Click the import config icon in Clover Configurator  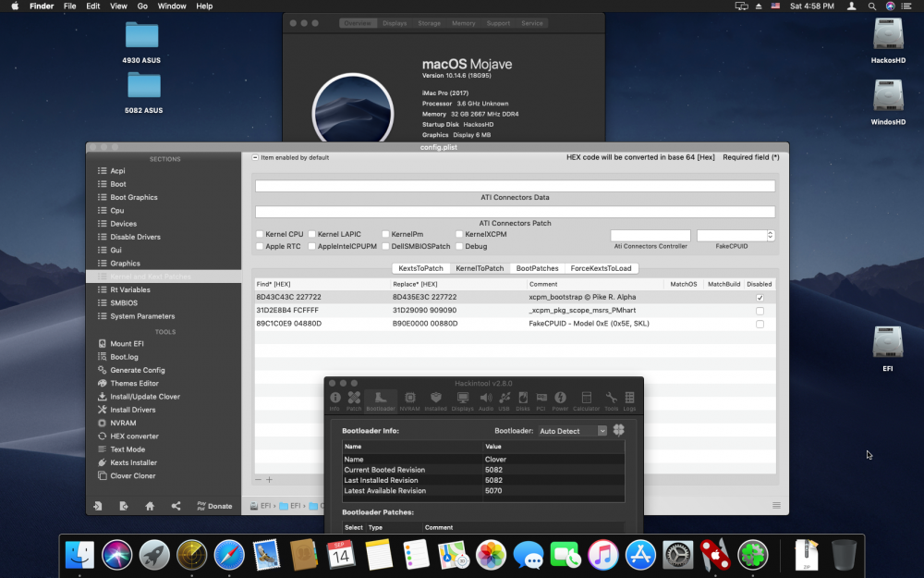tap(98, 506)
